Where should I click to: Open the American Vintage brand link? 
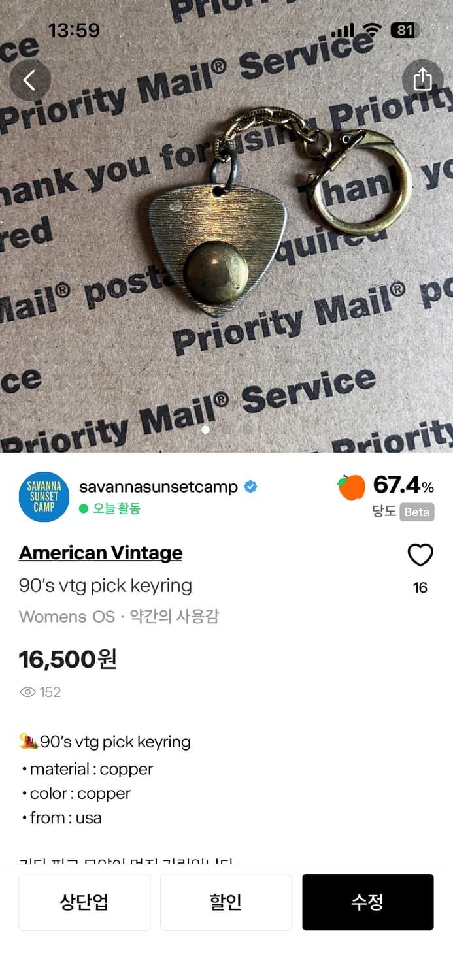pyautogui.click(x=101, y=553)
